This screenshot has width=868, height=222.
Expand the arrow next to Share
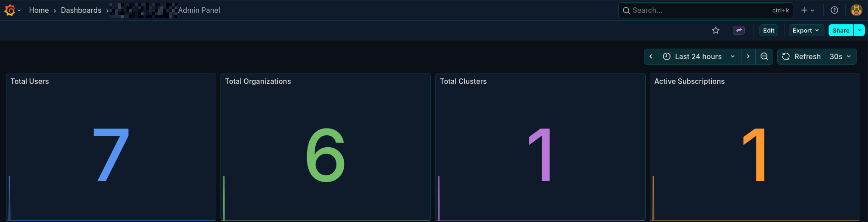(859, 31)
